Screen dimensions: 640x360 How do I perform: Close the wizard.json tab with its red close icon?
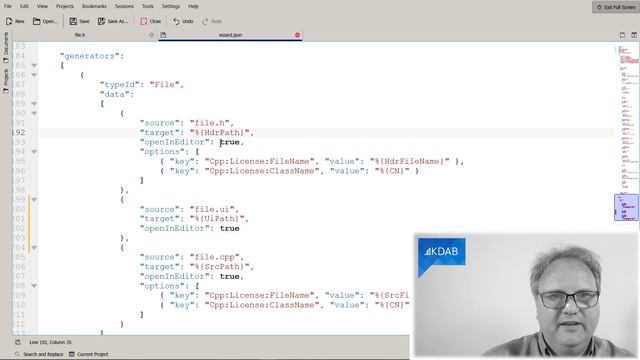pos(298,35)
